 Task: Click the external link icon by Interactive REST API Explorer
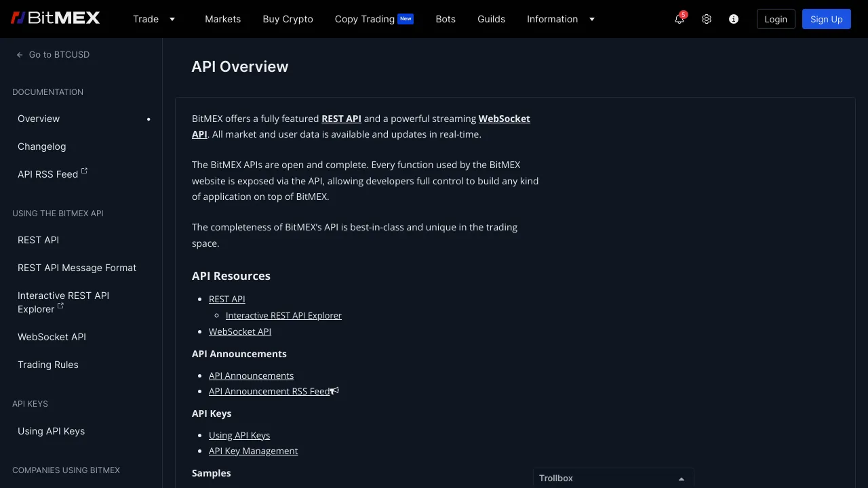pyautogui.click(x=60, y=306)
